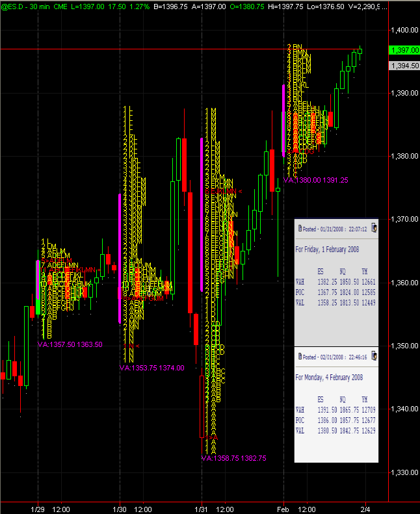Screen dimensions: 420x514
Task: Click the 1358.25 VAL value
Action: coord(327,303)
